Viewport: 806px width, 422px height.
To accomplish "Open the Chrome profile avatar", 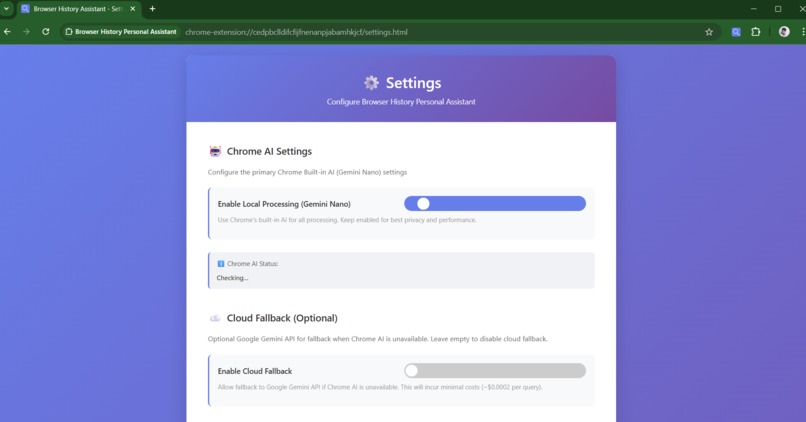I will [x=784, y=32].
